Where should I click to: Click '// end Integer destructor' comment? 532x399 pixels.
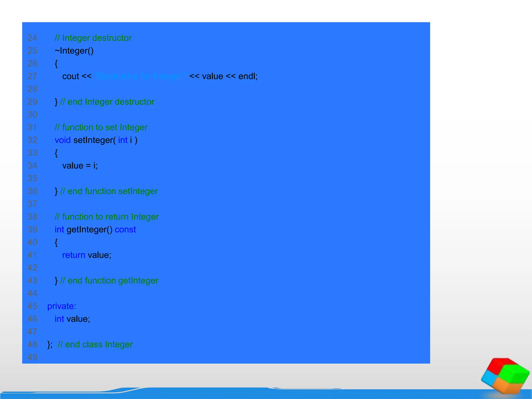coord(107,102)
